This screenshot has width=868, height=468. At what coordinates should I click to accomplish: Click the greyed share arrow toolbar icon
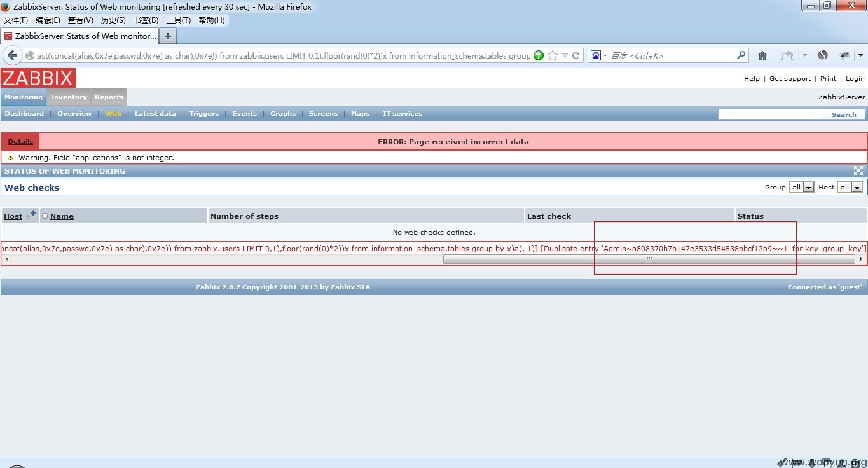(x=787, y=55)
